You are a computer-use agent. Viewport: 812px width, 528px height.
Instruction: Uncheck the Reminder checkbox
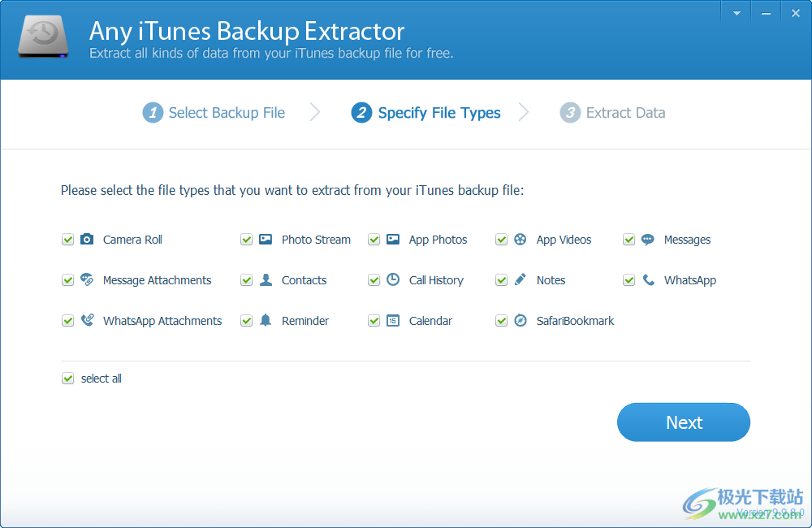246,321
